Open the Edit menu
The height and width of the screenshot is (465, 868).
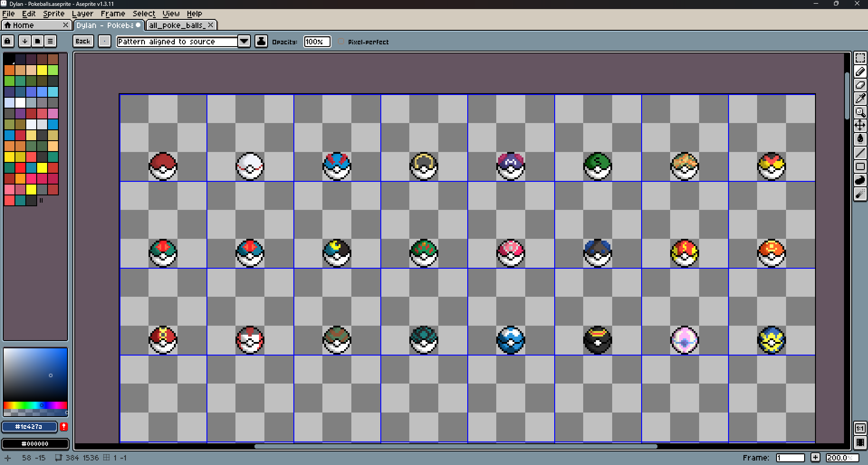[29, 14]
